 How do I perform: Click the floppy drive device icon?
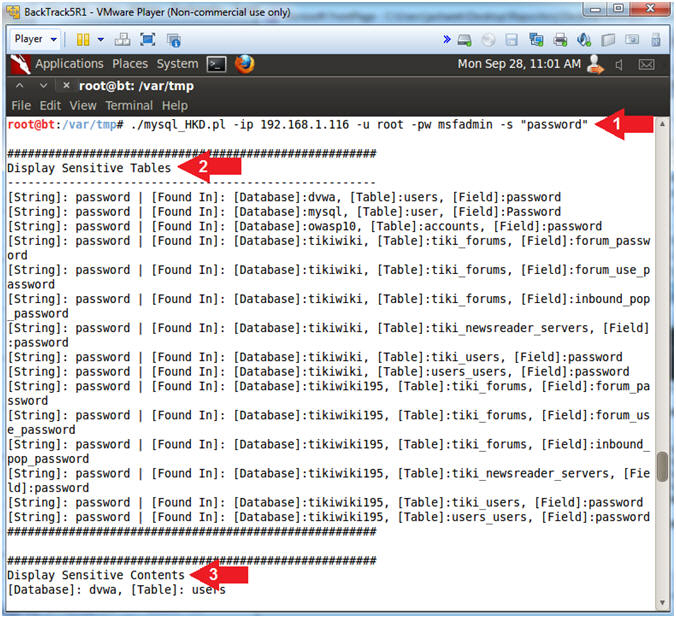(511, 40)
